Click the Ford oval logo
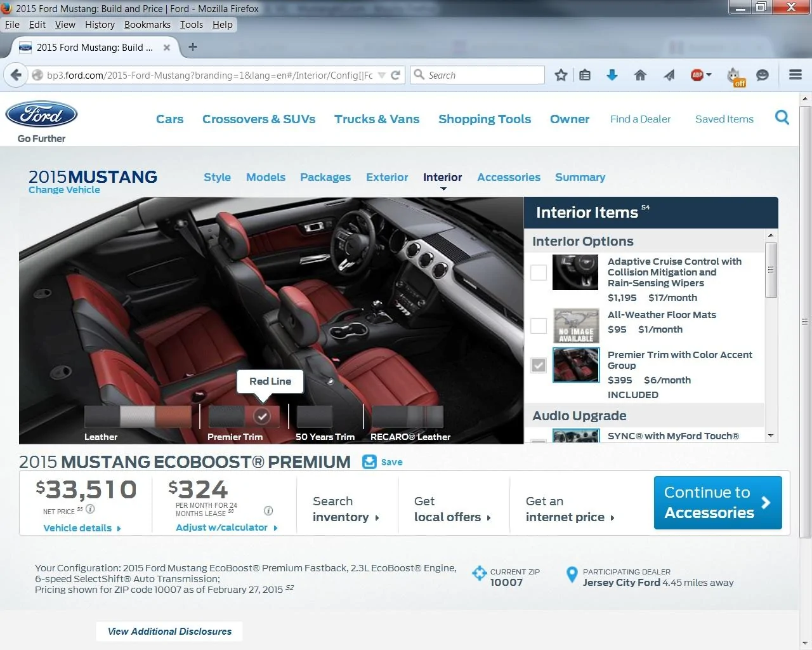This screenshot has height=650, width=812. point(41,114)
